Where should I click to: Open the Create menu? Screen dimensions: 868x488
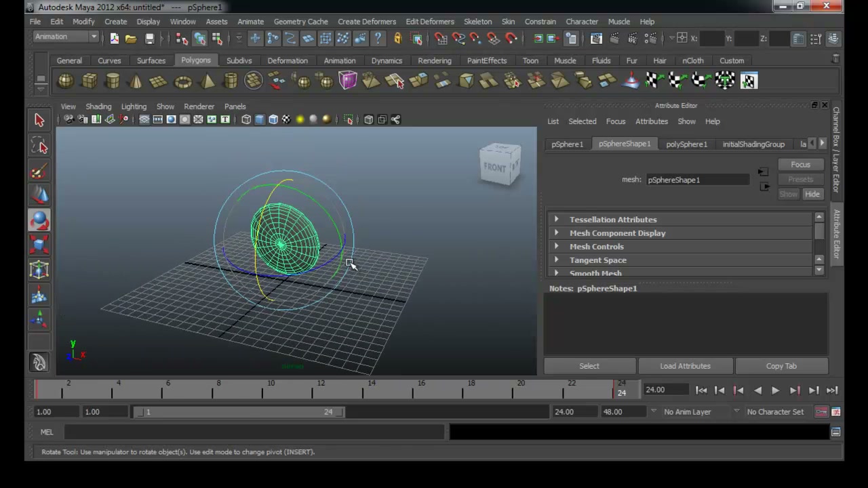point(116,22)
